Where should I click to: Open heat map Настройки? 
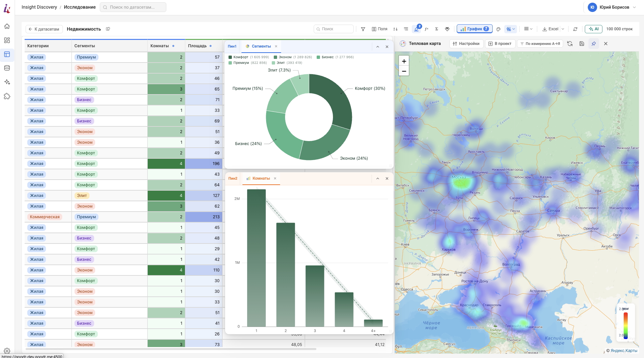[466, 44]
